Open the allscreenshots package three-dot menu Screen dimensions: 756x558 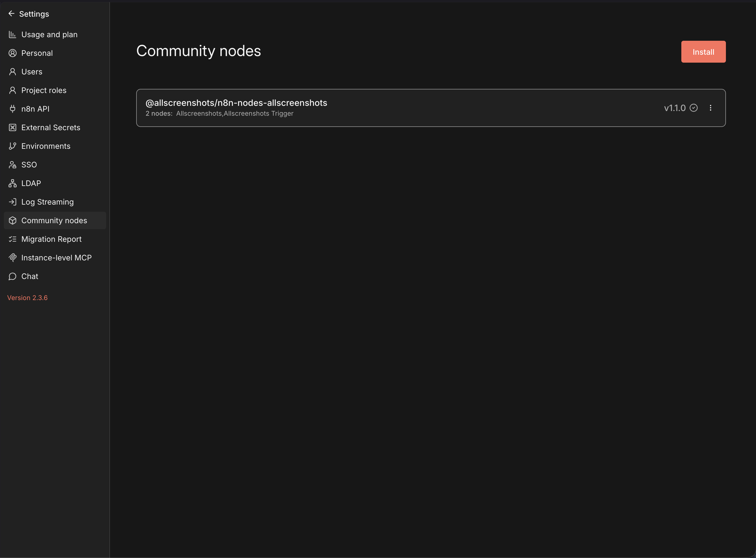[710, 108]
